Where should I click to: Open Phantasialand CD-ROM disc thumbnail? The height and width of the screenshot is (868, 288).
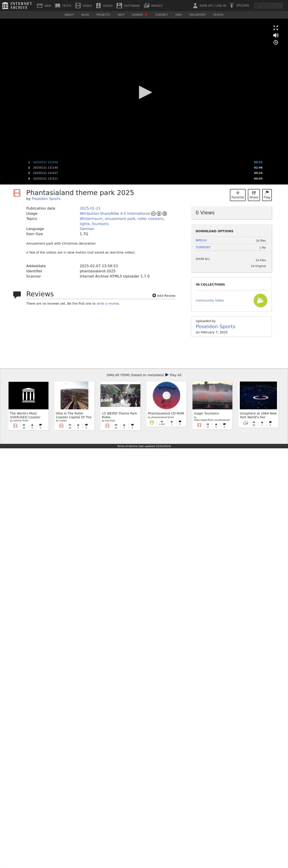pyautogui.click(x=166, y=395)
